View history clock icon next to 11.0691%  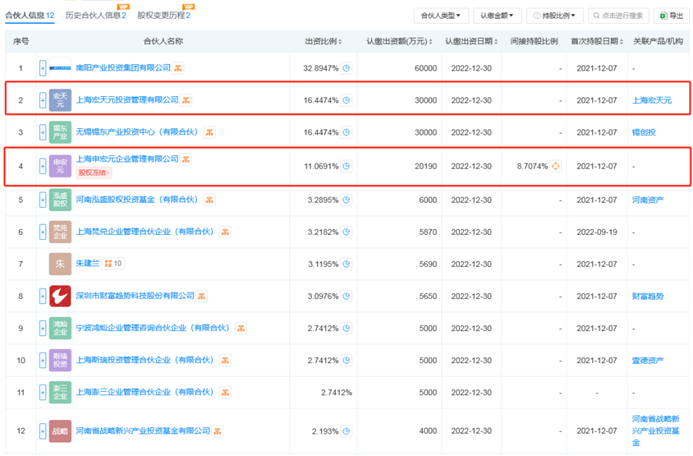tap(346, 166)
